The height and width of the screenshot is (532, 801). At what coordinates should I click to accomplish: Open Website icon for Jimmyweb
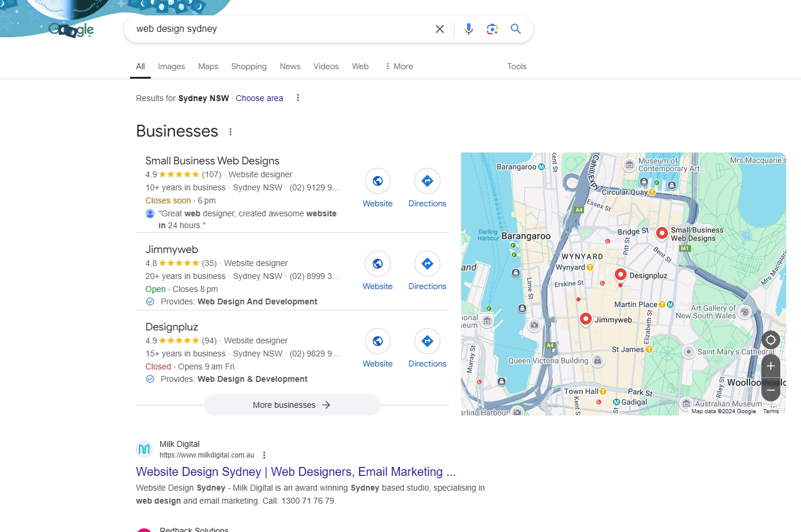tap(378, 264)
